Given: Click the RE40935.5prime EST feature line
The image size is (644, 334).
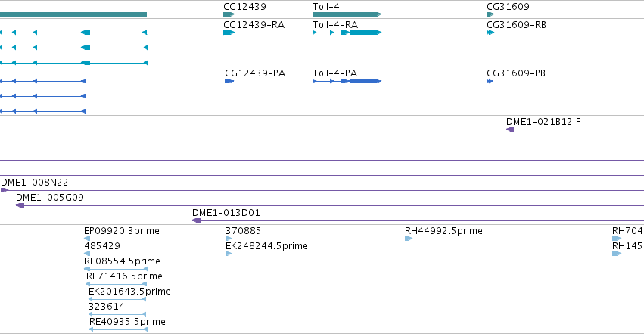Looking at the screenshot, I should pyautogui.click(x=118, y=329).
